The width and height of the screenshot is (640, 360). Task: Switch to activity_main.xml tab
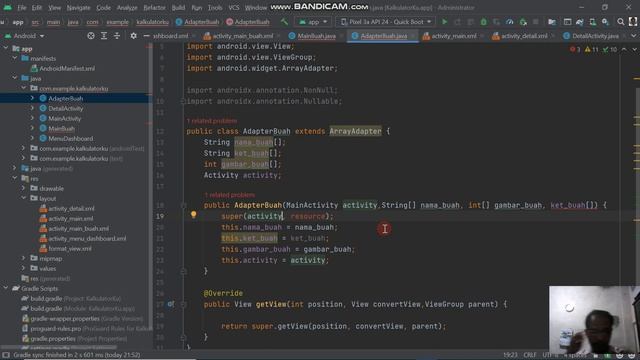[453, 36]
